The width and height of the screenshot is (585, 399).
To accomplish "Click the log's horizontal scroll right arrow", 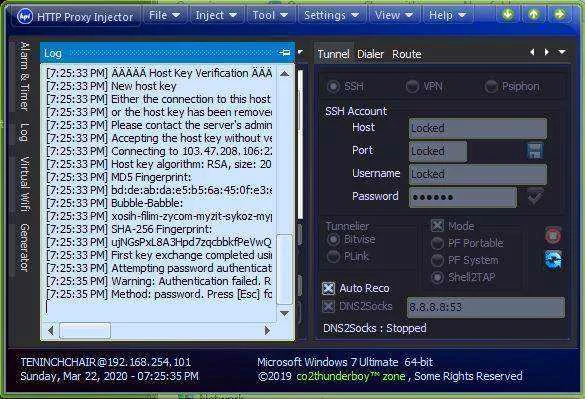I will (x=267, y=331).
